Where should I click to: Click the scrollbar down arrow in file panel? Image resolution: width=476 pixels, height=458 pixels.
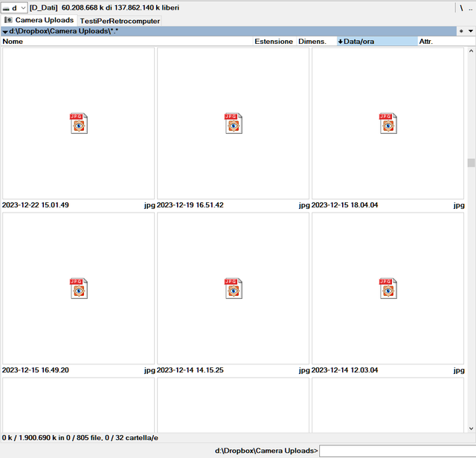[x=471, y=428]
